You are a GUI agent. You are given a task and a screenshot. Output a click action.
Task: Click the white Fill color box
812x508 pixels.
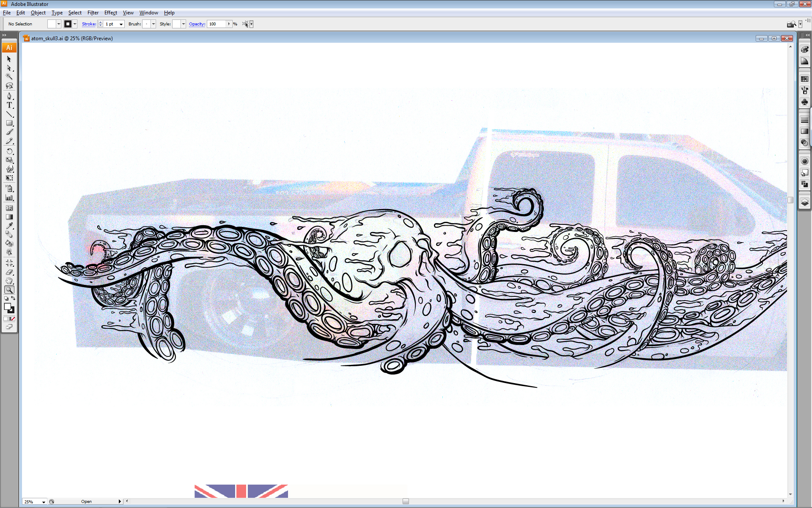(x=7, y=306)
